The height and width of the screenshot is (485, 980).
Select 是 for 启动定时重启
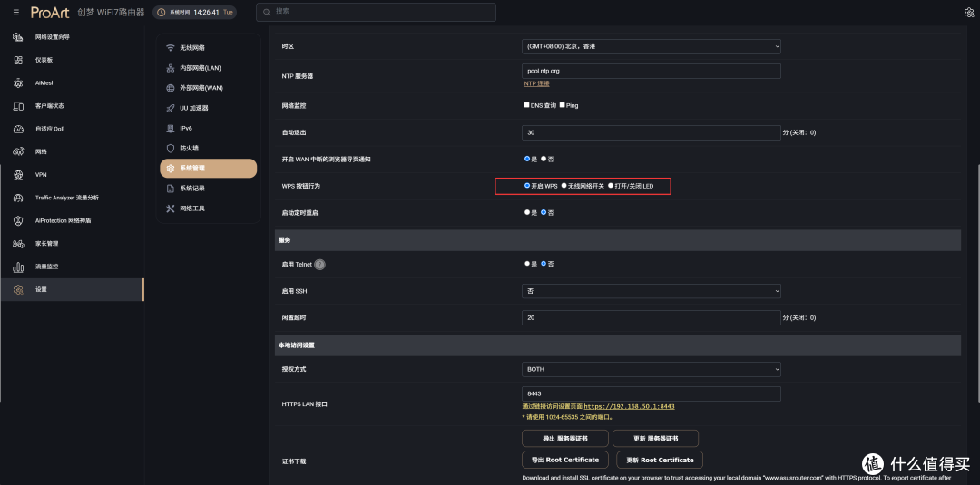pos(527,212)
